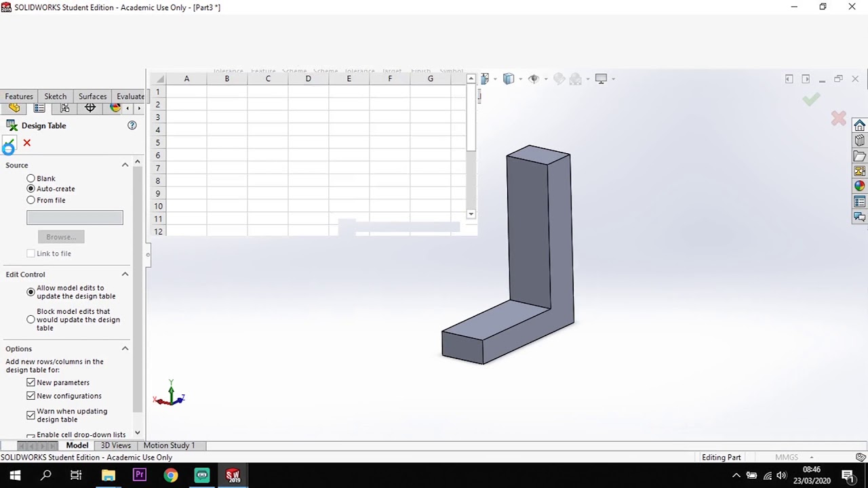The width and height of the screenshot is (868, 488).
Task: Open the DisplayManager color ball tab
Action: pyautogui.click(x=115, y=108)
